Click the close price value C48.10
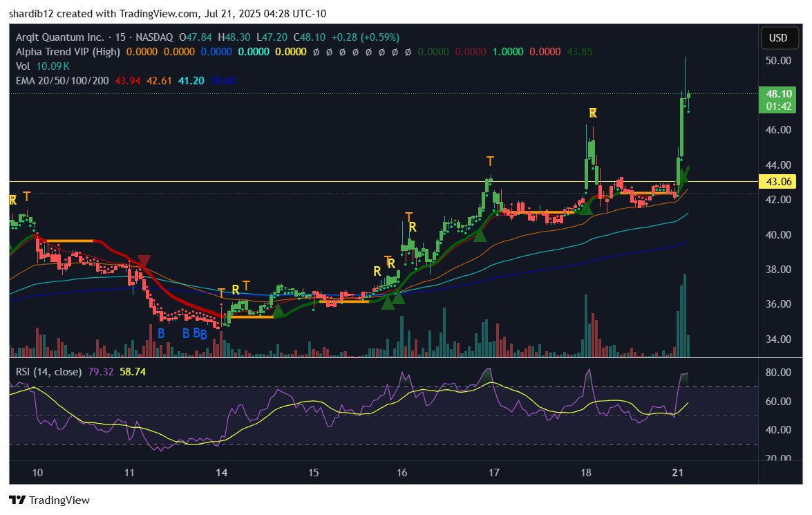 point(309,37)
